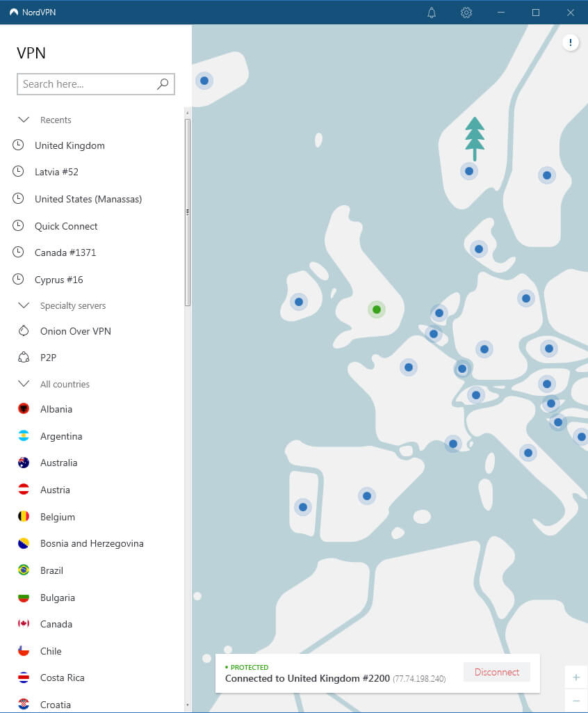Select the Ireland server pin on map

(299, 302)
